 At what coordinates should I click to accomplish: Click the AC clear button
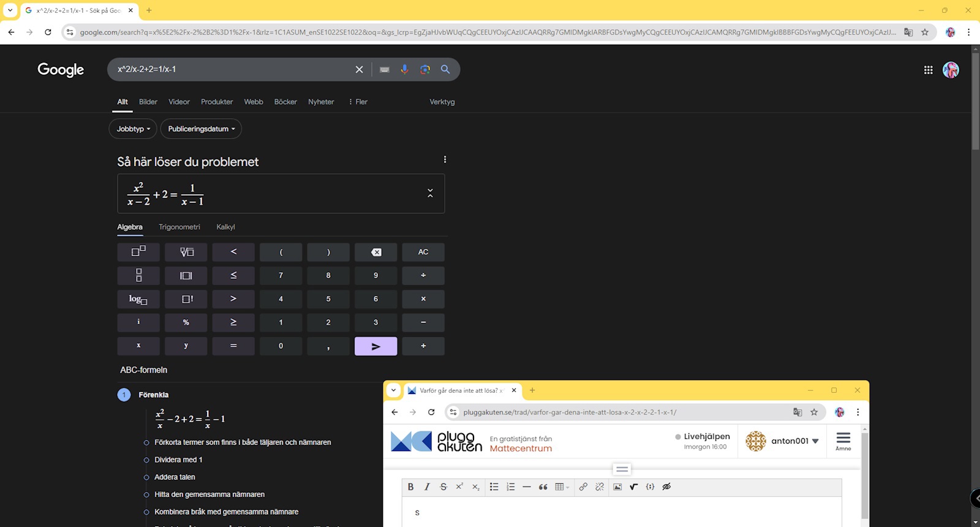coord(423,252)
